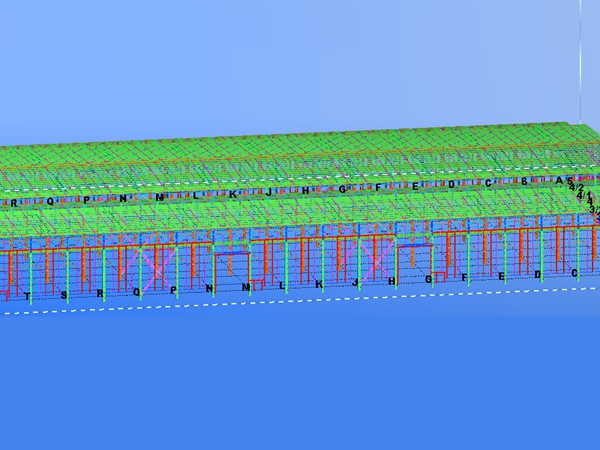Screen dimensions: 600x450
Task: Select front row grid label H
Action: point(392,282)
